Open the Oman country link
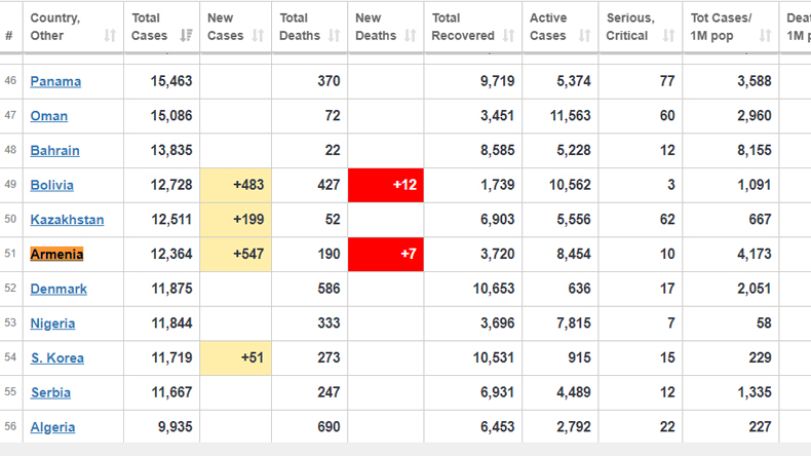811x456 pixels. tap(49, 116)
